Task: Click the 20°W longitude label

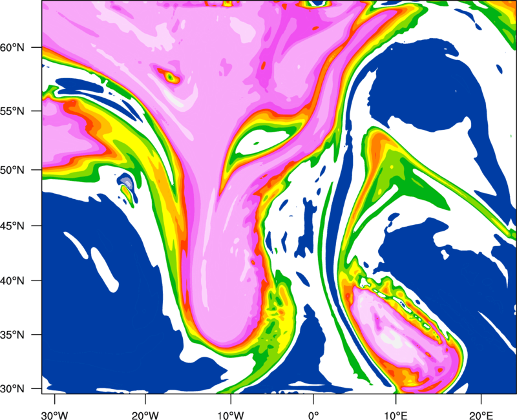Action: coord(145,415)
